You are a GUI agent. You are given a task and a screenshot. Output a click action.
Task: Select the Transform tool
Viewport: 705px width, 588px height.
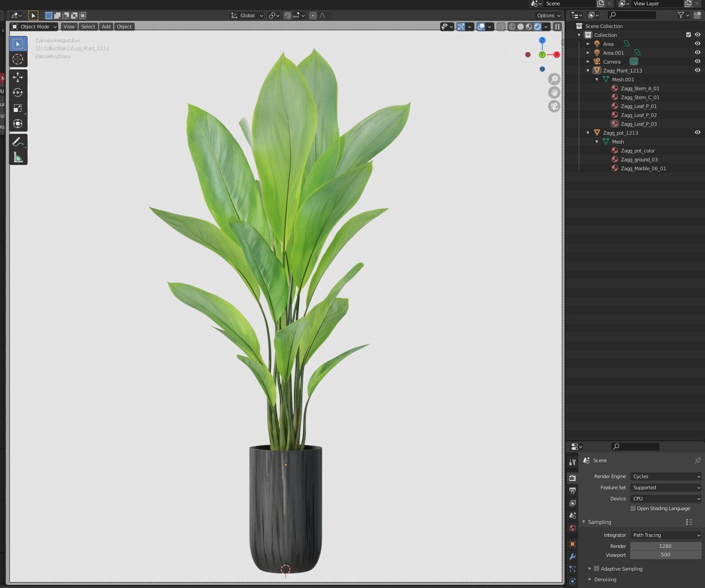click(x=18, y=124)
